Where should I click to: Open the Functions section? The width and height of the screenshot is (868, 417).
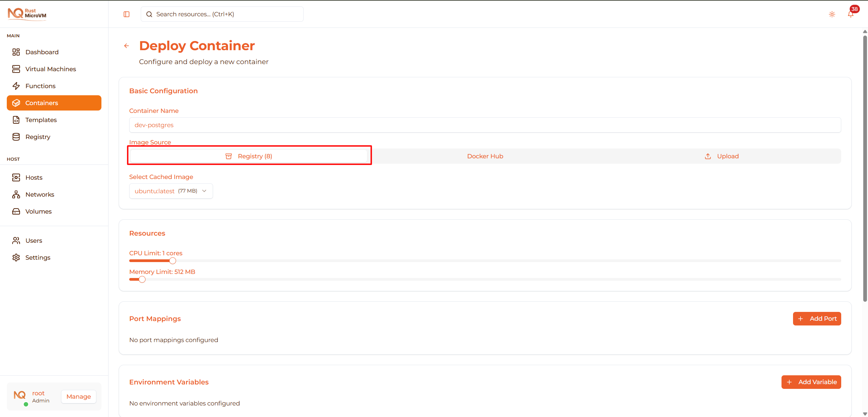click(40, 86)
